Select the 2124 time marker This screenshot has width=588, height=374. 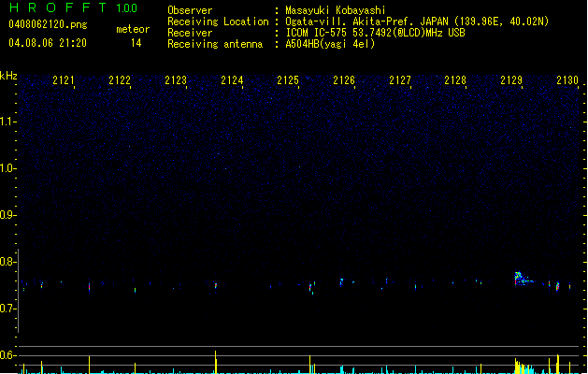232,81
